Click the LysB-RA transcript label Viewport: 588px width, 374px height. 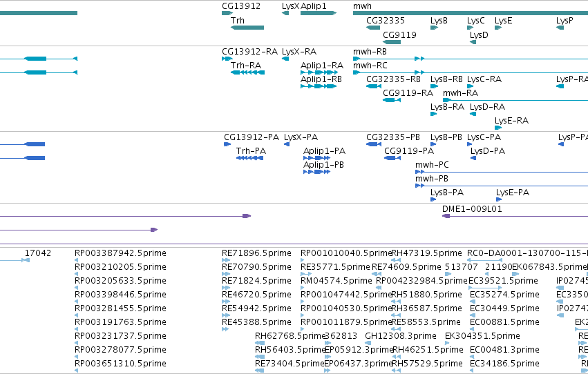tap(447, 107)
